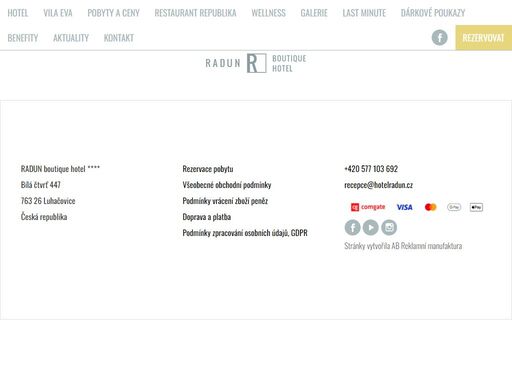The height and width of the screenshot is (384, 512).
Task: Open the footer Facebook round icon
Action: point(352,228)
